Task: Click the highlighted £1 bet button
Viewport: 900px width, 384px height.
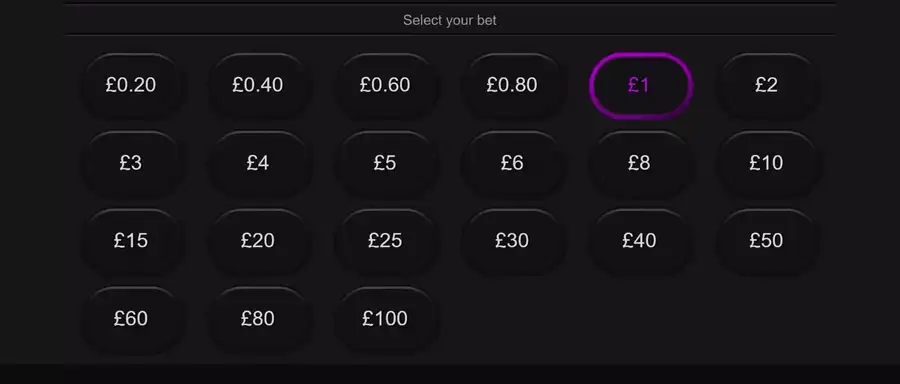Action: click(639, 86)
